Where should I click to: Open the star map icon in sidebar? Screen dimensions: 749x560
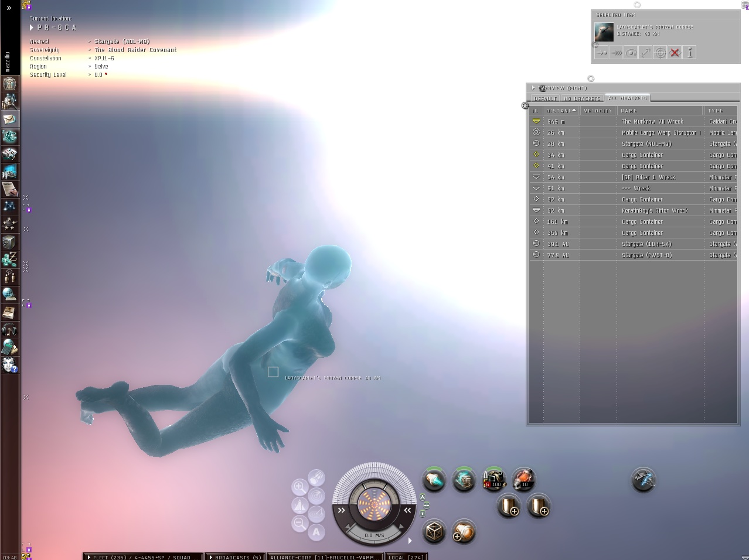9,206
